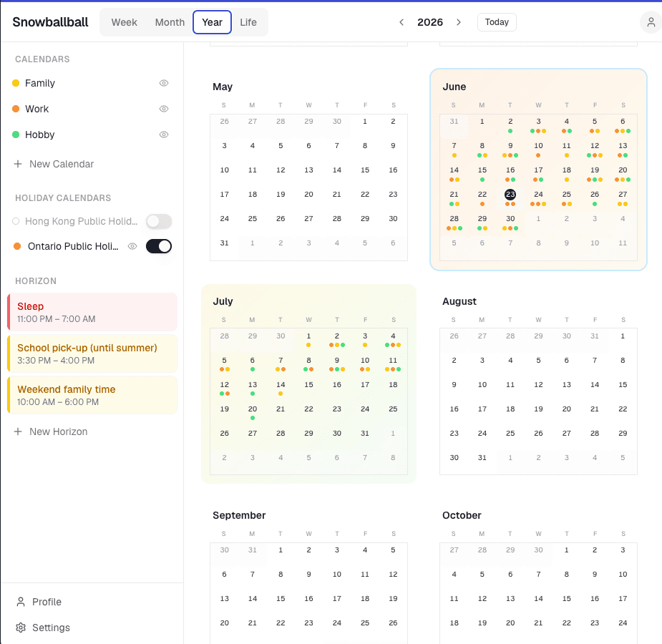Click the Profile person icon

click(x=21, y=602)
